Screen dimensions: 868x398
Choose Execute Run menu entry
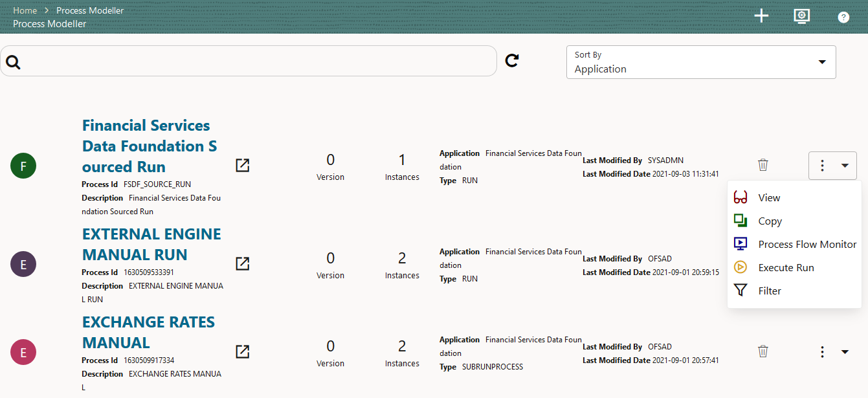coord(794,268)
